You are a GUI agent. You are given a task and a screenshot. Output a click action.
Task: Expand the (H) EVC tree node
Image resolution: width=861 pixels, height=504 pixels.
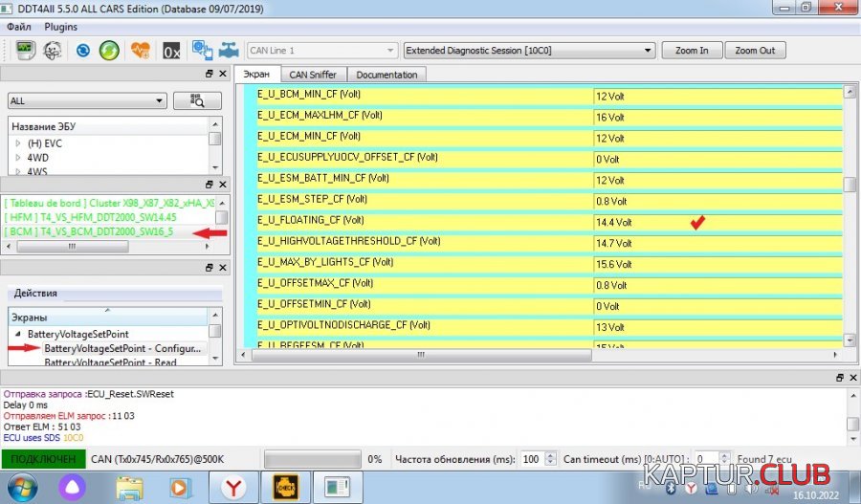pyautogui.click(x=18, y=143)
